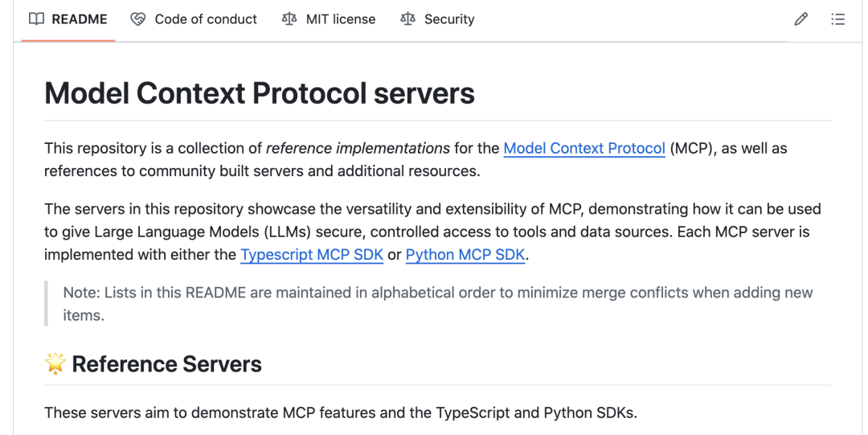Follow the Model Context Protocol link
This screenshot has height=435, width=868.
click(x=584, y=149)
